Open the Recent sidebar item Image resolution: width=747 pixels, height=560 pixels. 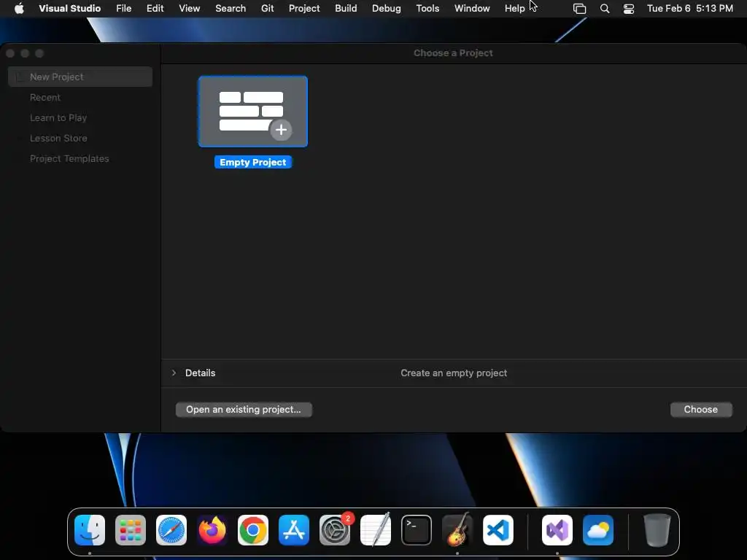point(45,97)
